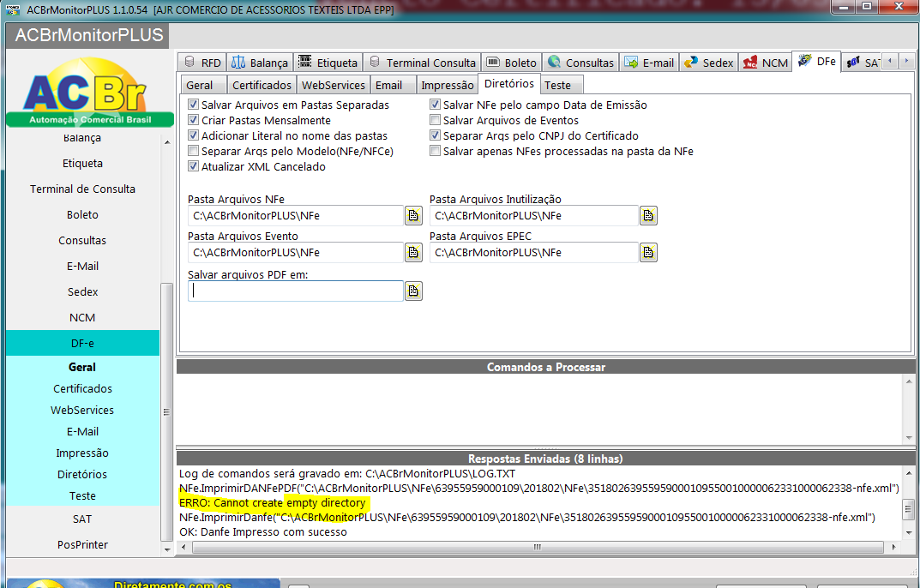Browse for Salvar arquivos PDF folder
Image resolution: width=920 pixels, height=588 pixels.
point(413,291)
